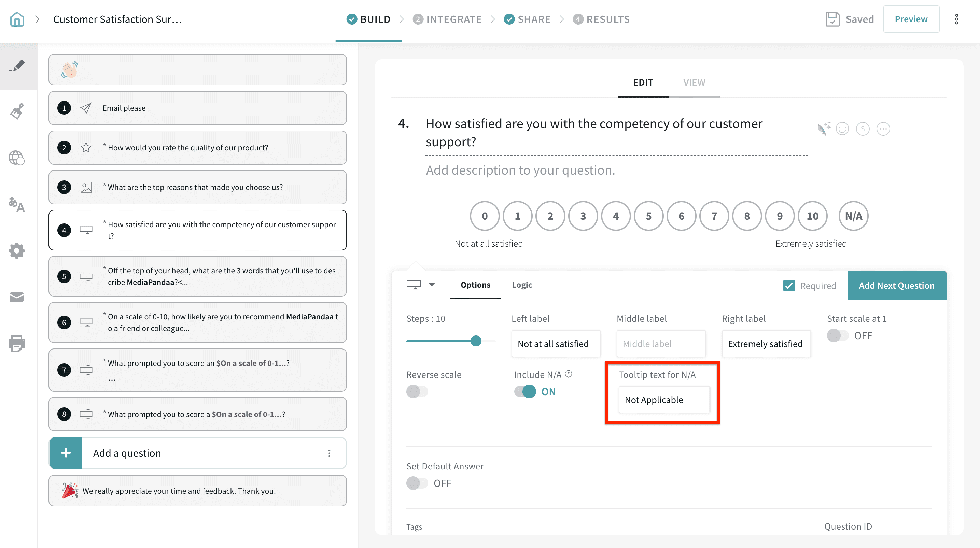Open the three-dot header menu
Viewport: 980px width, 548px height.
point(956,19)
